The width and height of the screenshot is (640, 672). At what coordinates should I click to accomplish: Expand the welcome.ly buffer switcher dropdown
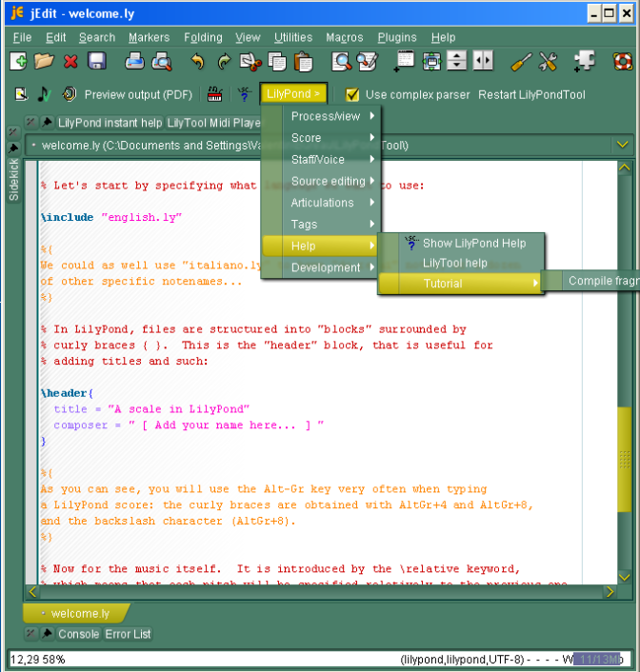(x=623, y=145)
